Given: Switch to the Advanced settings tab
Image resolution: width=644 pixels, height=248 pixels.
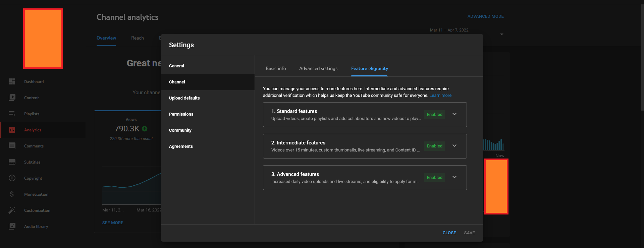Looking at the screenshot, I should click(318, 68).
